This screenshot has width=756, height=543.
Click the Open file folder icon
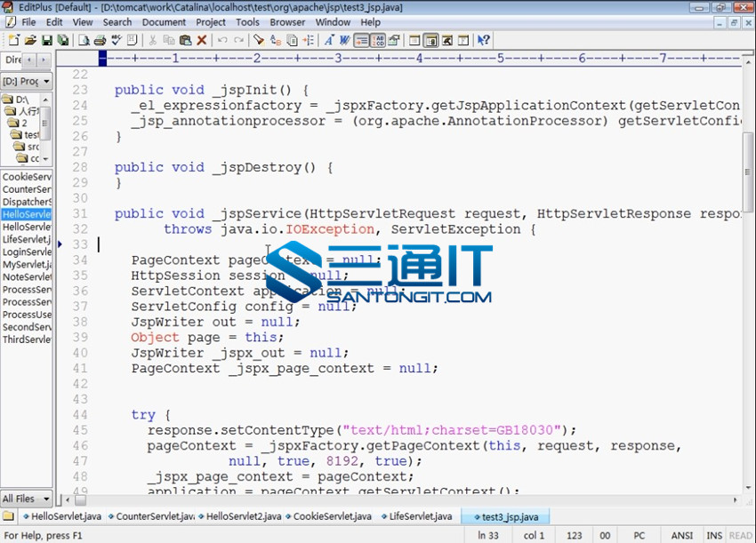point(29,40)
